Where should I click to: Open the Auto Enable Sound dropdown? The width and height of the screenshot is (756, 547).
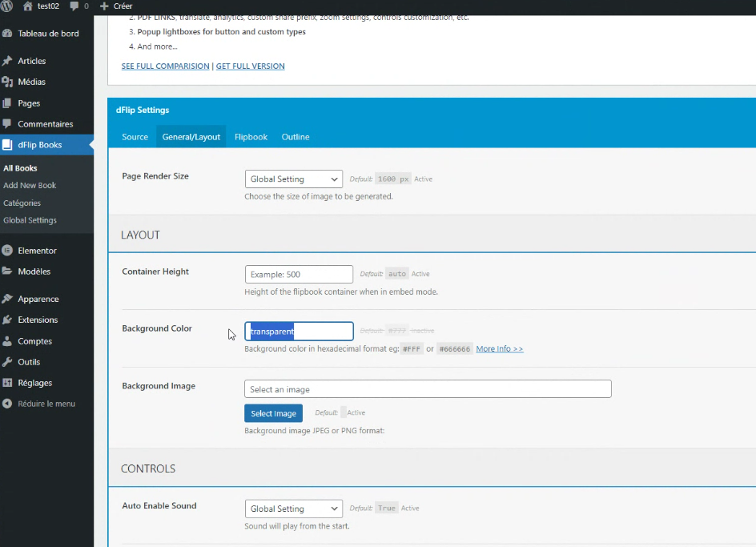[x=293, y=509]
